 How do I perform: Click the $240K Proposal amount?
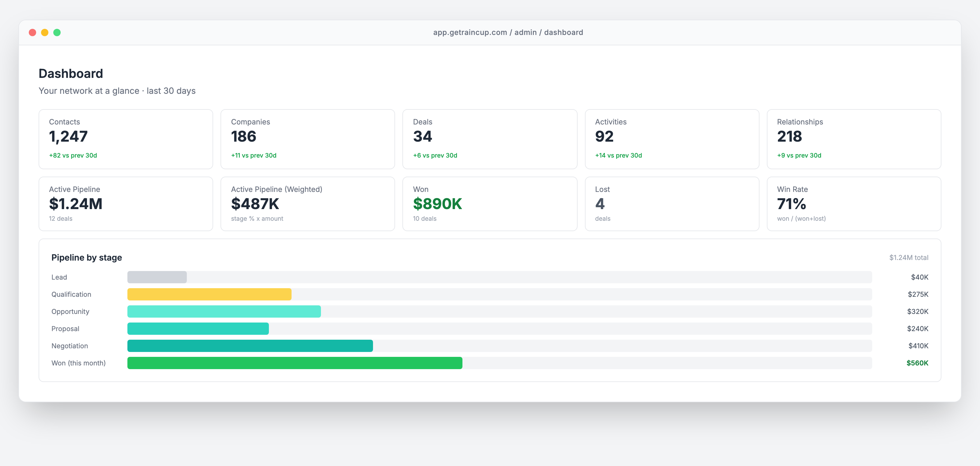pos(918,329)
